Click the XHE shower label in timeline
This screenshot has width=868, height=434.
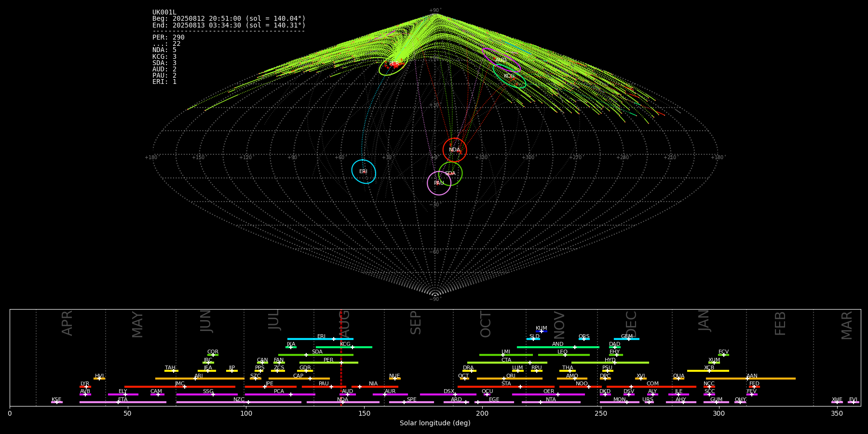837,400
